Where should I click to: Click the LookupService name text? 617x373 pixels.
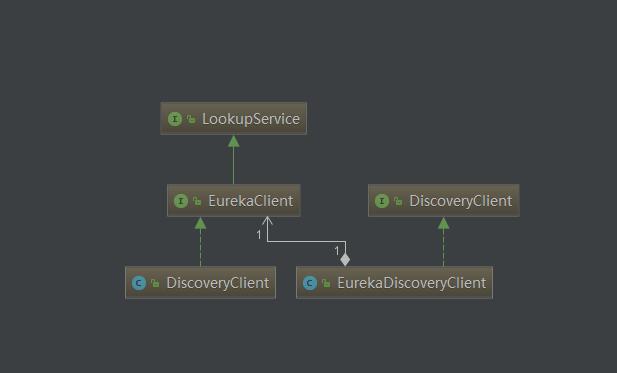coord(251,119)
